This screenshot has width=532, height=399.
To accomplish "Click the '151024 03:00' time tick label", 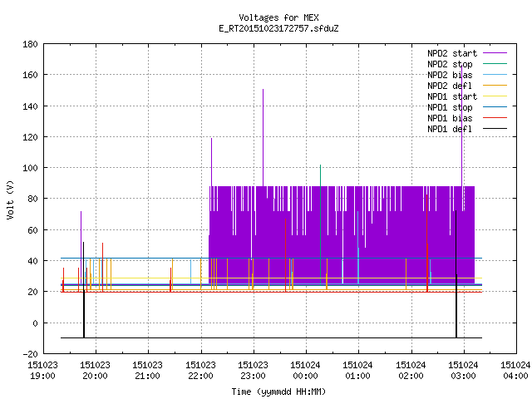I will (464, 371).
